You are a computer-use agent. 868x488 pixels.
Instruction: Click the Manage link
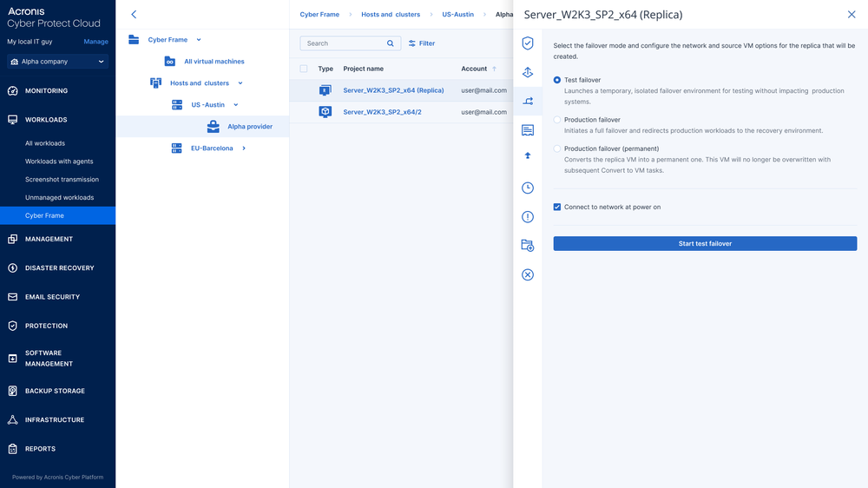coord(95,42)
